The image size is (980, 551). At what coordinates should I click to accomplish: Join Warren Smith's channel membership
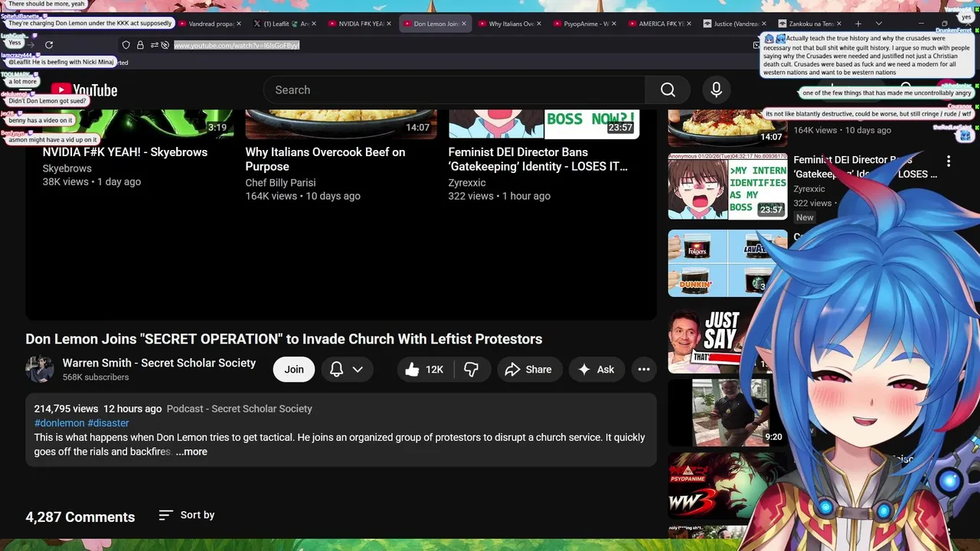(x=294, y=370)
